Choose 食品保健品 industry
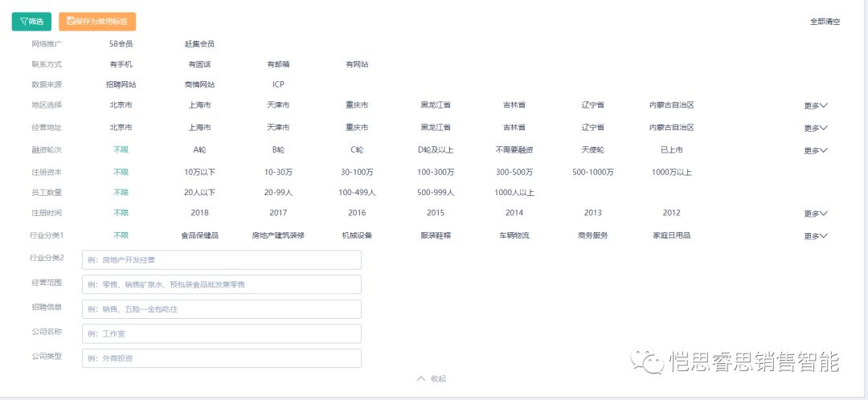 click(200, 235)
